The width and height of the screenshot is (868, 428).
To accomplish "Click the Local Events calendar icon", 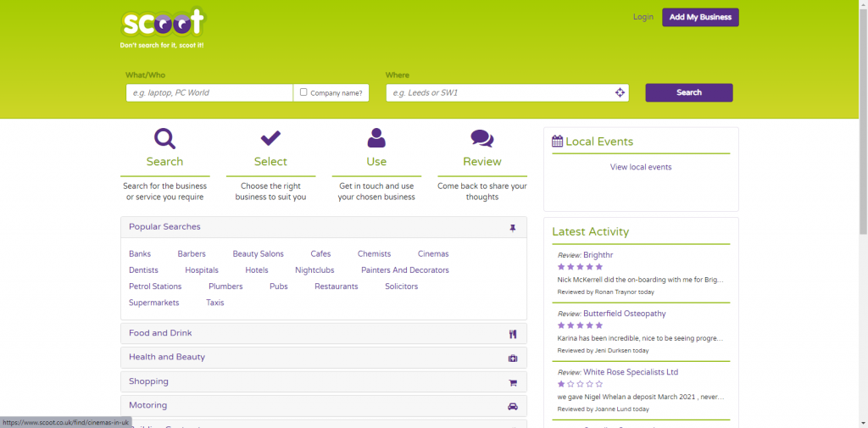I will 557,142.
